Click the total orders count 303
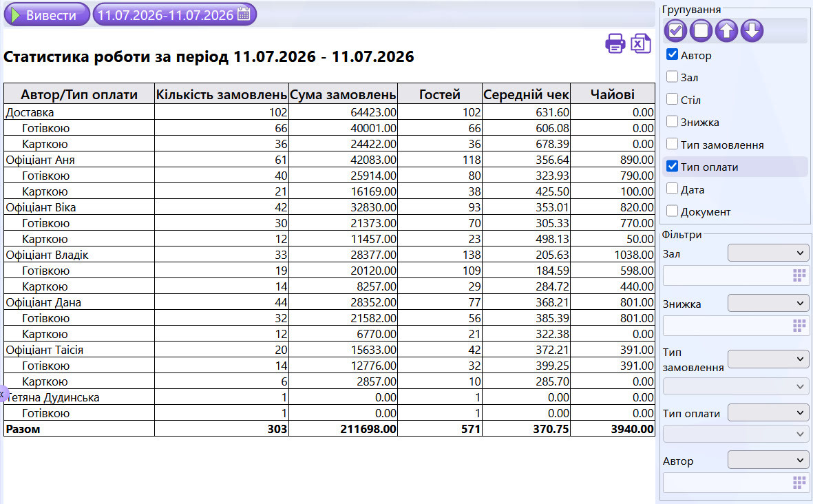The width and height of the screenshot is (813, 504). coord(277,429)
